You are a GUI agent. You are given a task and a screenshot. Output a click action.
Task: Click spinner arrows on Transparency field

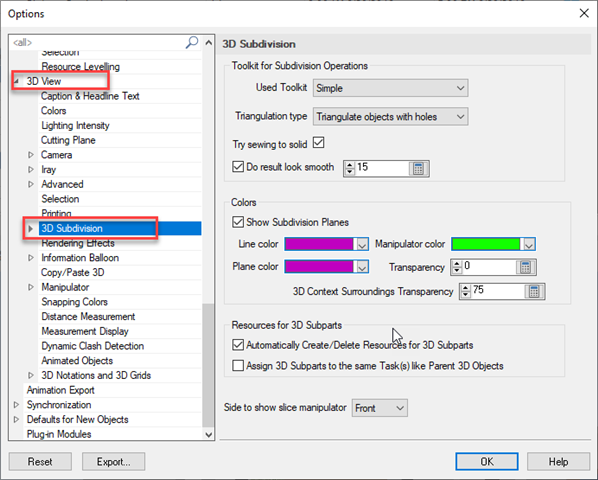(457, 267)
